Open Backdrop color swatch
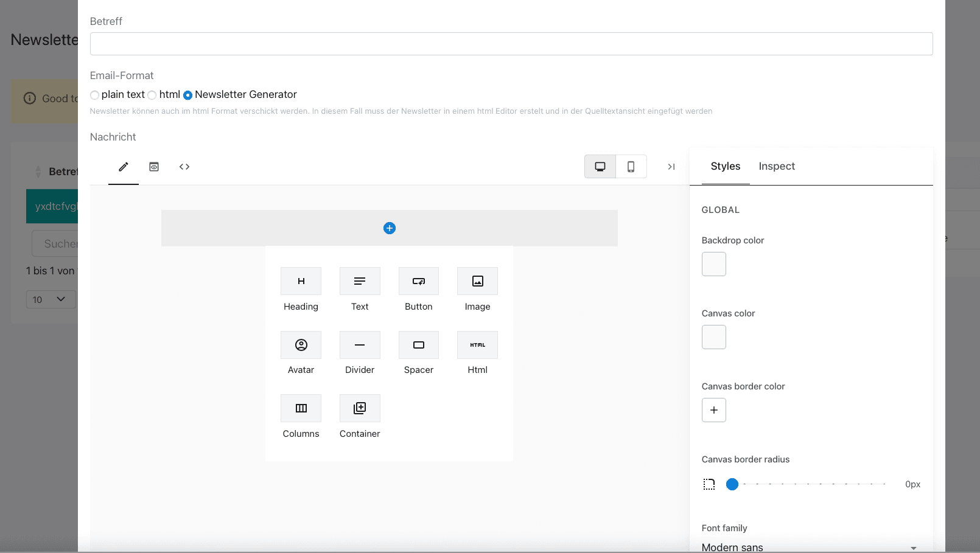Screen dimensions: 980x553 (714, 264)
